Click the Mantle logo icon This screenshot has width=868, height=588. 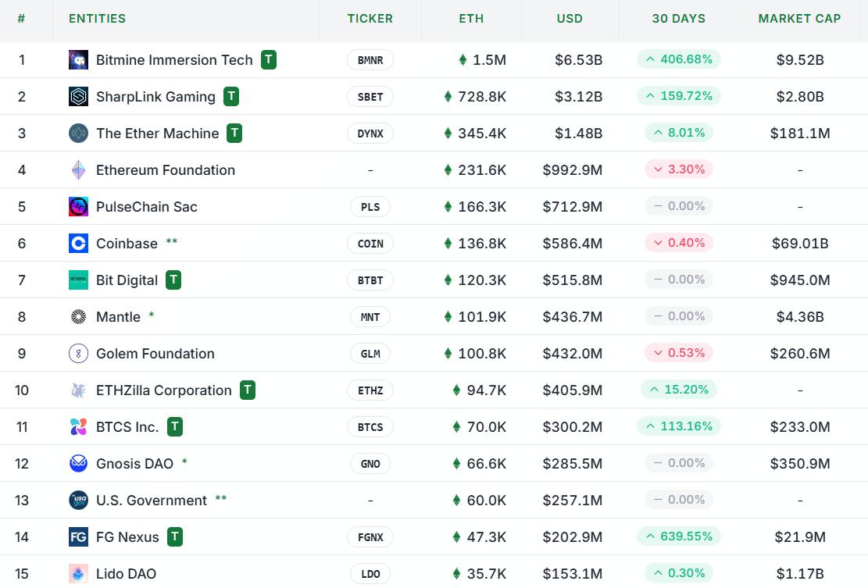[78, 316]
